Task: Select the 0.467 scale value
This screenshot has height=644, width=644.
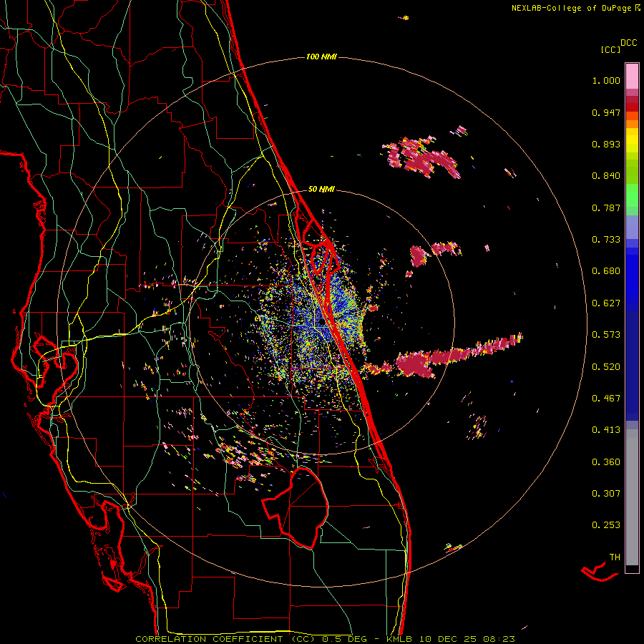Action: [606, 399]
